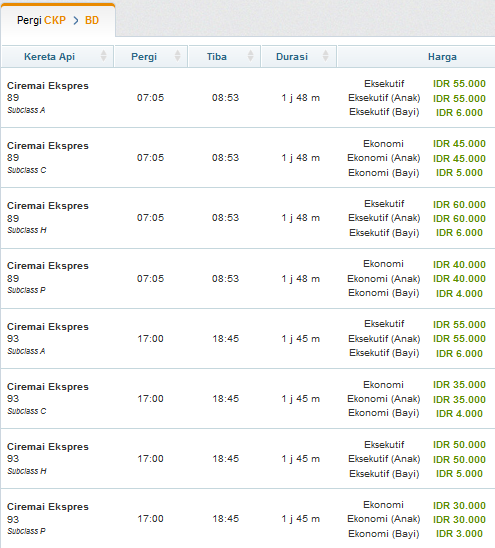Click the Harga column header
The image size is (495, 548).
click(442, 57)
